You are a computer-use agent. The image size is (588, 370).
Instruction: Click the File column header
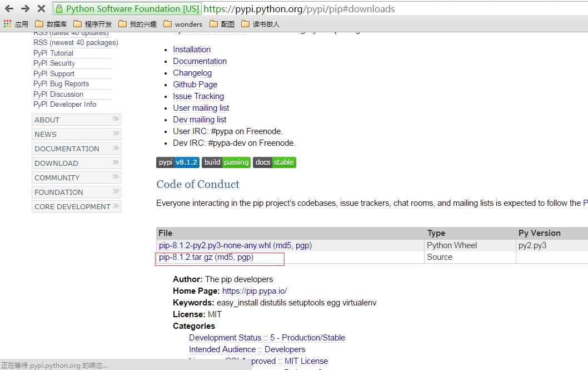[166, 233]
